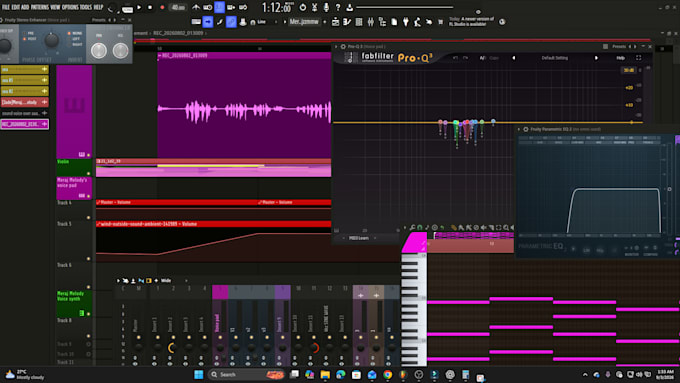680x383 pixels.
Task: Click the tempo value field
Action: point(178,7)
